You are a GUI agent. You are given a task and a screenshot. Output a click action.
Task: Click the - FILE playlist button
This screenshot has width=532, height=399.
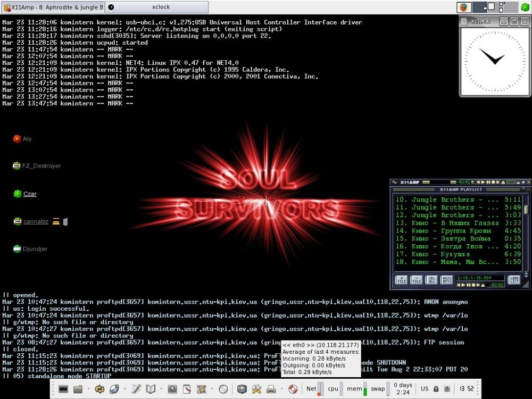[x=417, y=280]
